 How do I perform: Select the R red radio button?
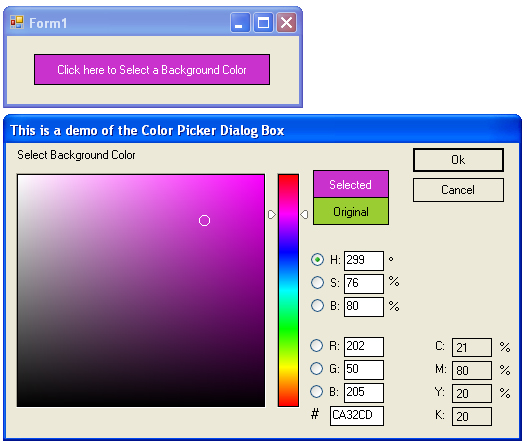(316, 346)
